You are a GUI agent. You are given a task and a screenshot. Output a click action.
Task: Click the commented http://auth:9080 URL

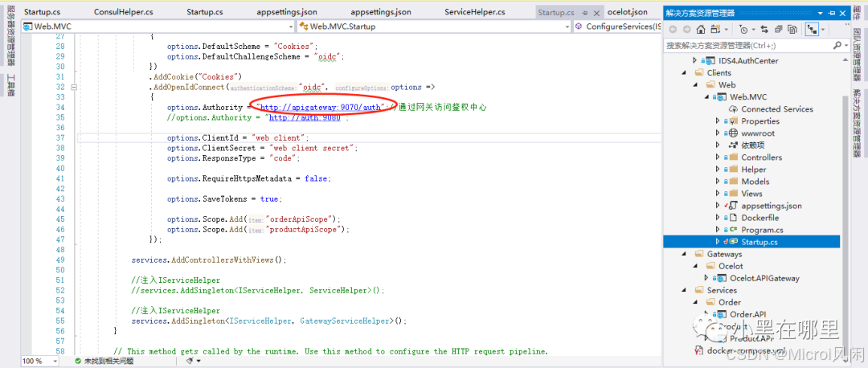[304, 117]
